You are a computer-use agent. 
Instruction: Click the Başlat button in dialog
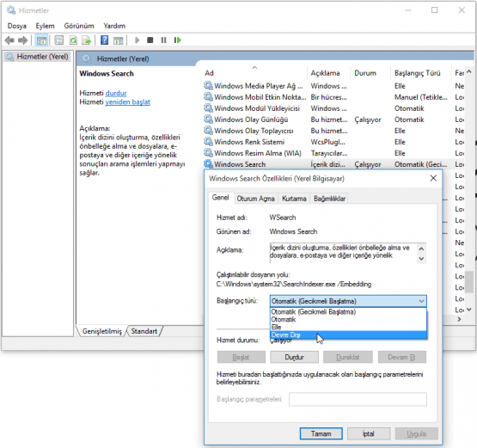[x=241, y=357]
